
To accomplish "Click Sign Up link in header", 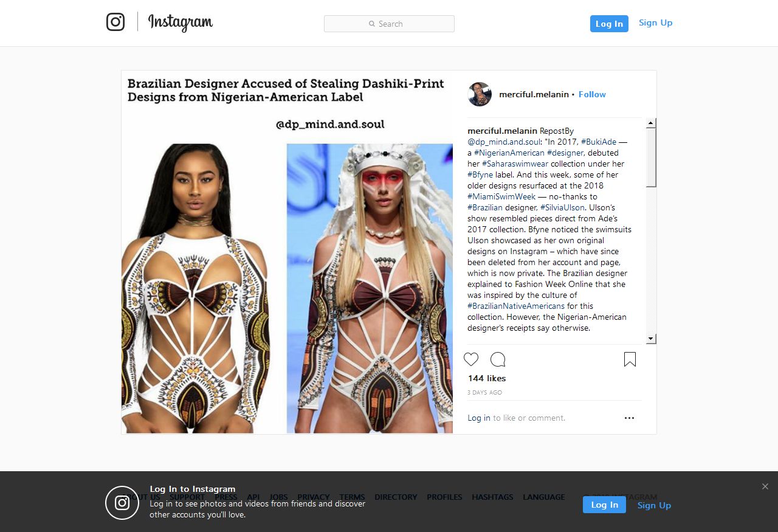I will 655,22.
